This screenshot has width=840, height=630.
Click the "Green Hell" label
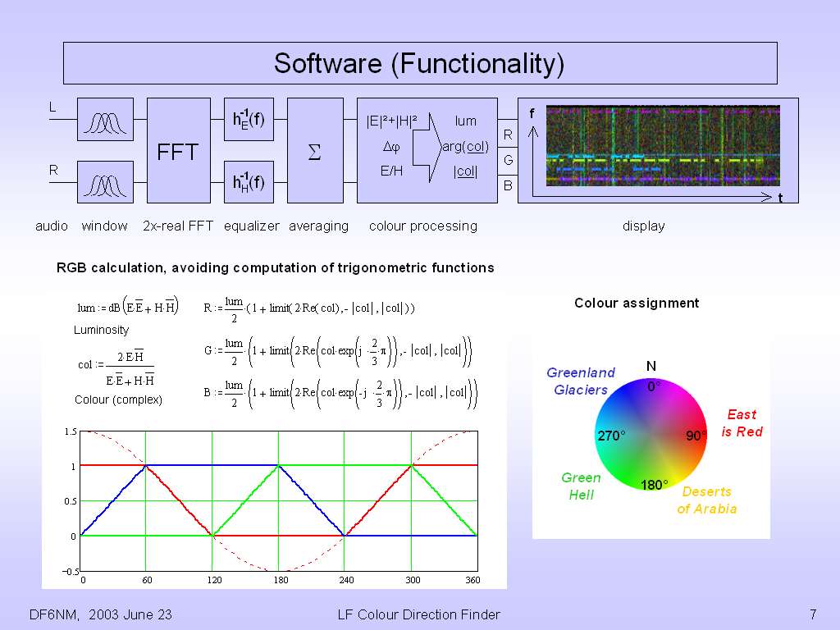pyautogui.click(x=581, y=486)
